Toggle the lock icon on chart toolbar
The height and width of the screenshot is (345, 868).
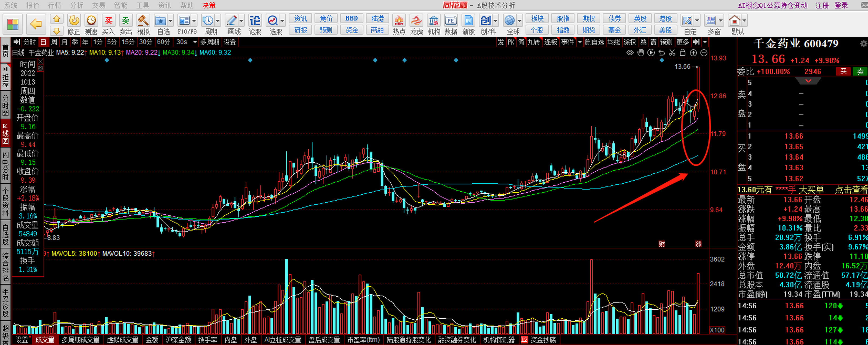pyautogui.click(x=682, y=53)
